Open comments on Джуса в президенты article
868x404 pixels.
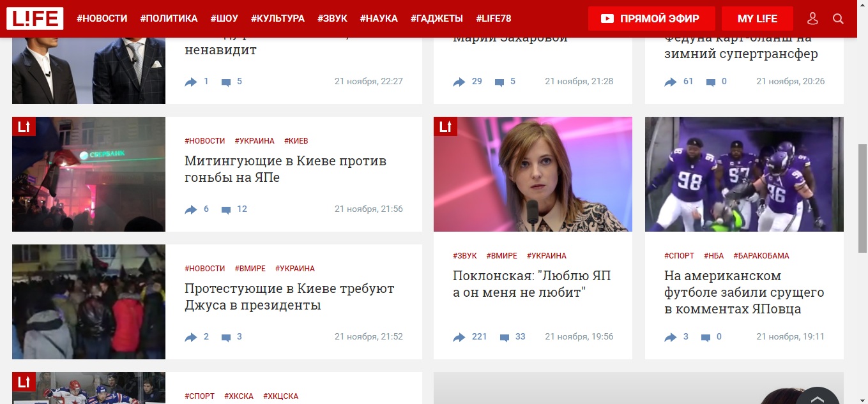coord(226,338)
